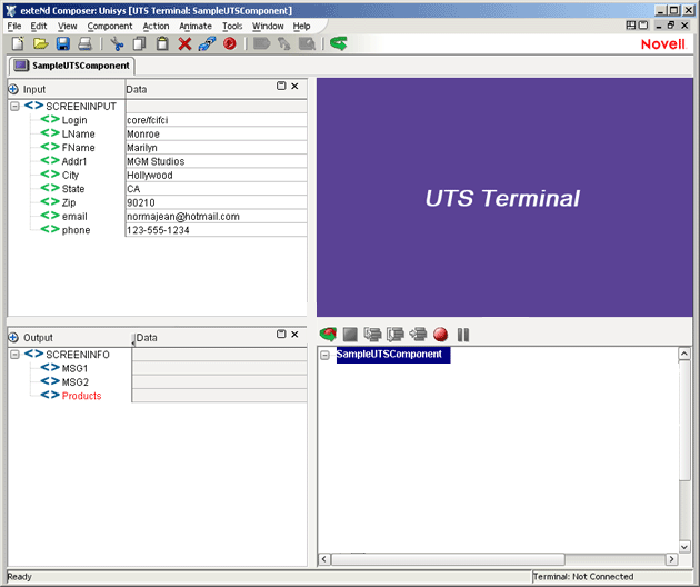This screenshot has height=587, width=700.
Task: Select the Login input element
Action: tap(75, 120)
